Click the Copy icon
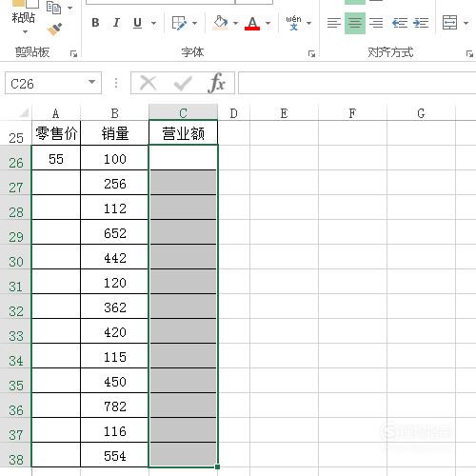 pos(53,8)
